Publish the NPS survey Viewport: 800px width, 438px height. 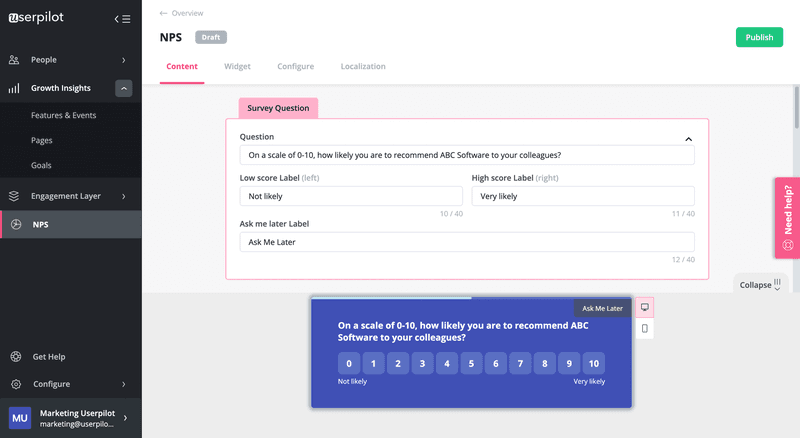coord(759,37)
